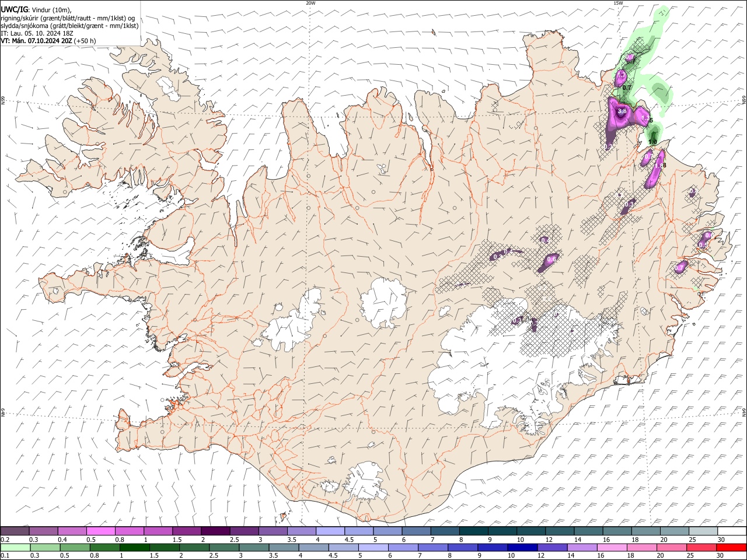The width and height of the screenshot is (747, 560).
Task: Click deep blue lower swatch between 10 and 12
Action: [522, 547]
